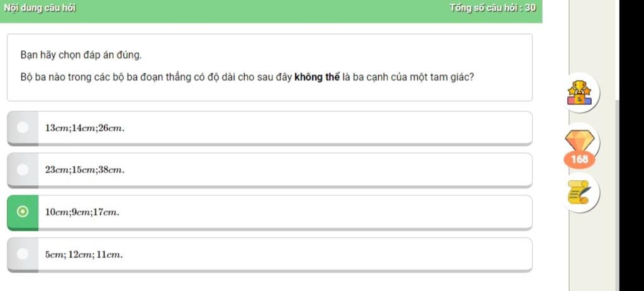Image resolution: width=644 pixels, height=291 pixels.
Task: Choose answer text 10cm;9cm;17cm
Action: tap(82, 212)
